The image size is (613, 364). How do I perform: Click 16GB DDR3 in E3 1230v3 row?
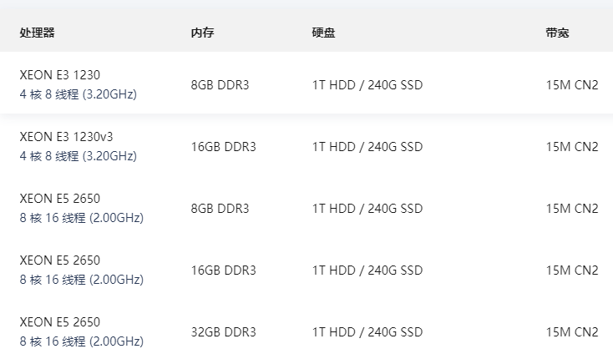tap(223, 147)
